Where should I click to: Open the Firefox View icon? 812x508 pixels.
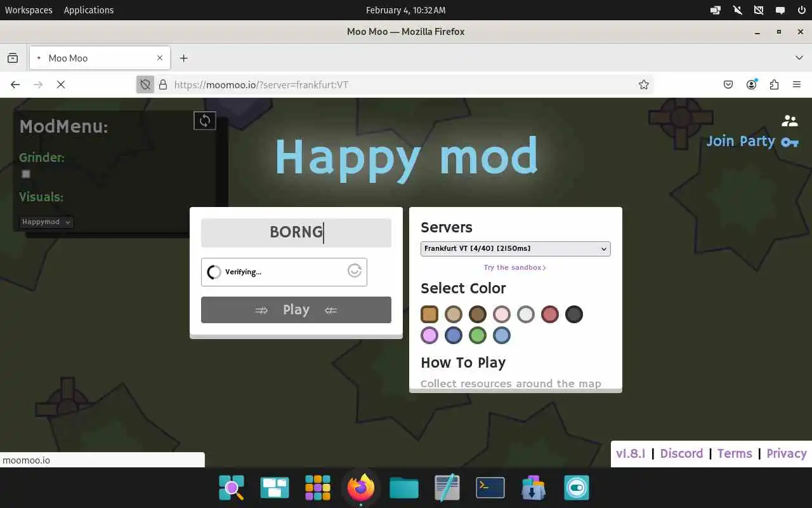tap(13, 58)
